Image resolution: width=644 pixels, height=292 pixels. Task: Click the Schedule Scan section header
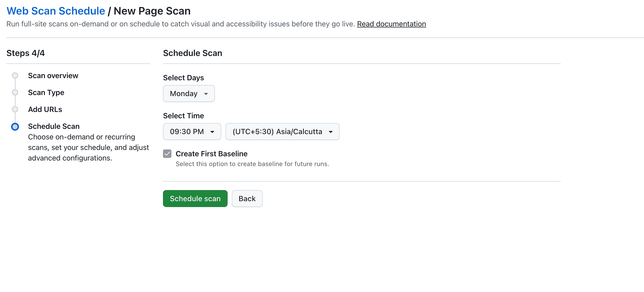point(193,53)
